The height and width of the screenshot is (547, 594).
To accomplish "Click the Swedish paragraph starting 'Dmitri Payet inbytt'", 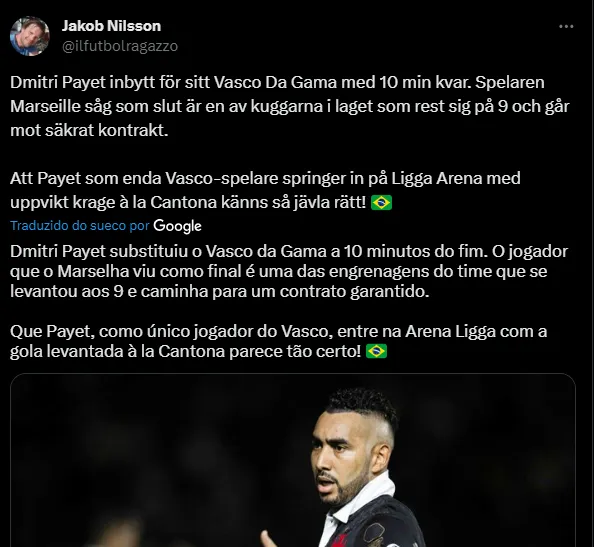I will [290, 106].
